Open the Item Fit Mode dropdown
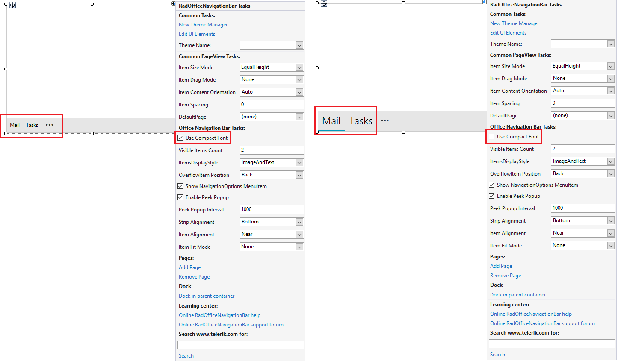The image size is (621, 364). point(300,247)
